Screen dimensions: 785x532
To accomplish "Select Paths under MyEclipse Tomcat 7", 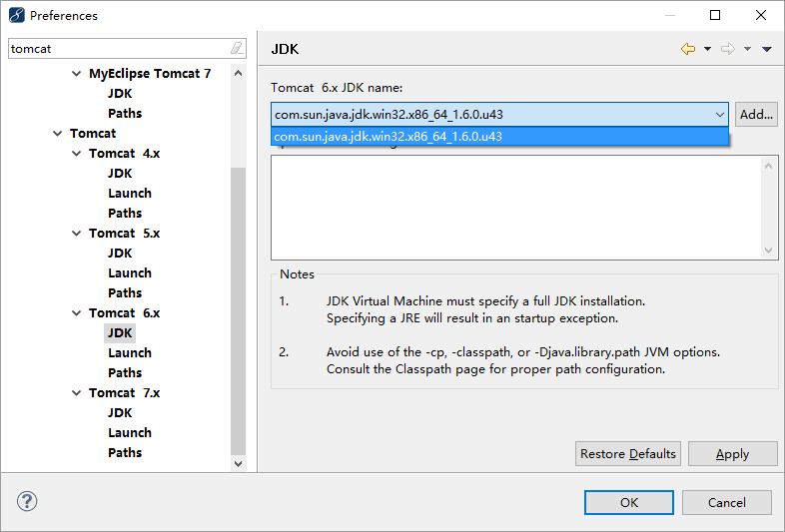I will click(x=125, y=114).
